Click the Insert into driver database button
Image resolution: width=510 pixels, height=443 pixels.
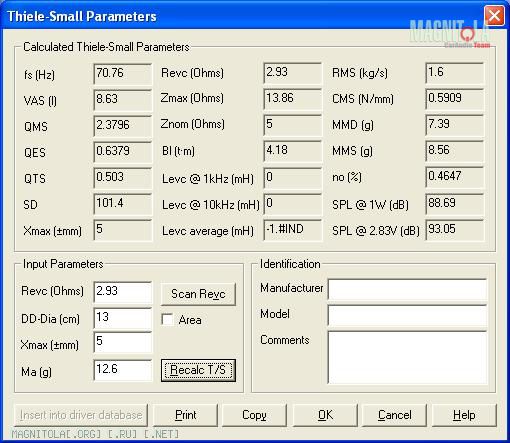tap(81, 415)
